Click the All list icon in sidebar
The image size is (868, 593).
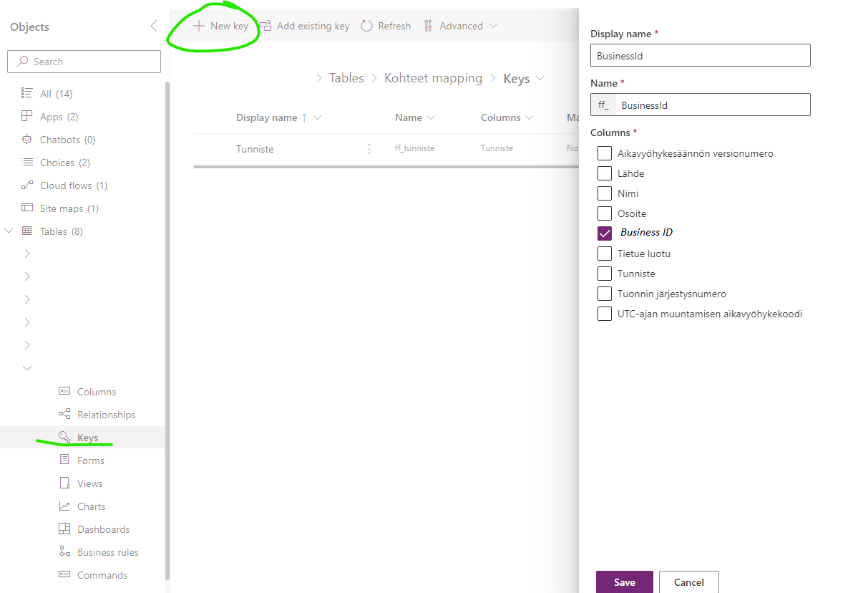coord(27,94)
